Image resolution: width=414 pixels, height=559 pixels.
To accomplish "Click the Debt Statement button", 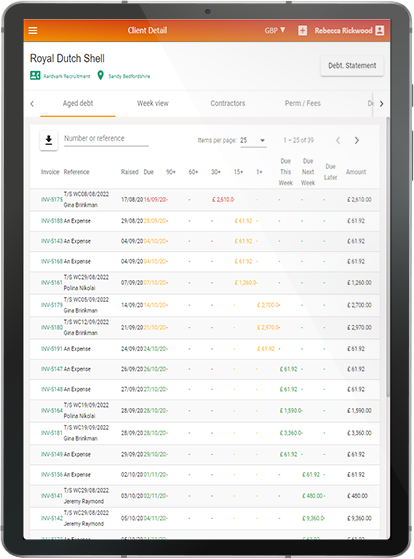I will (352, 66).
